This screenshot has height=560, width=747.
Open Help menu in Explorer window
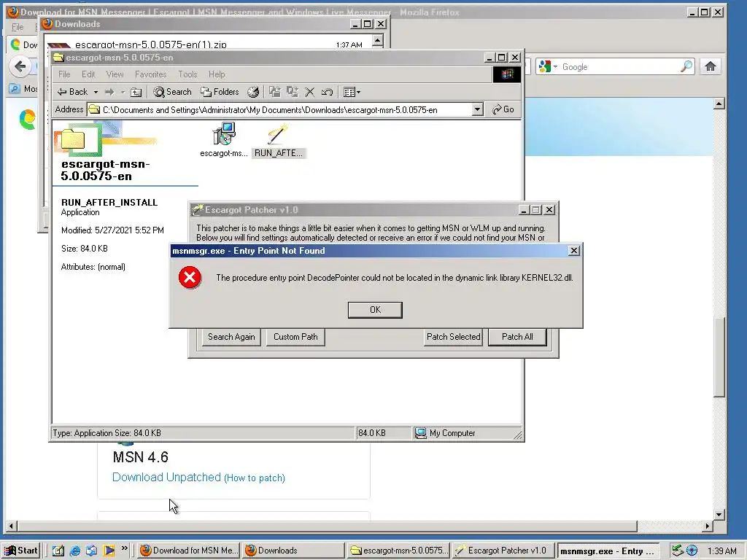(x=217, y=74)
